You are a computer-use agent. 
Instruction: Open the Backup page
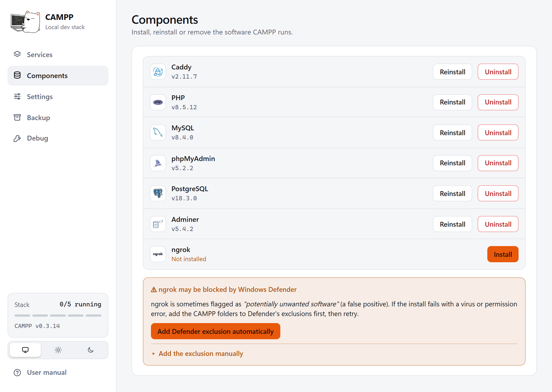58,118
